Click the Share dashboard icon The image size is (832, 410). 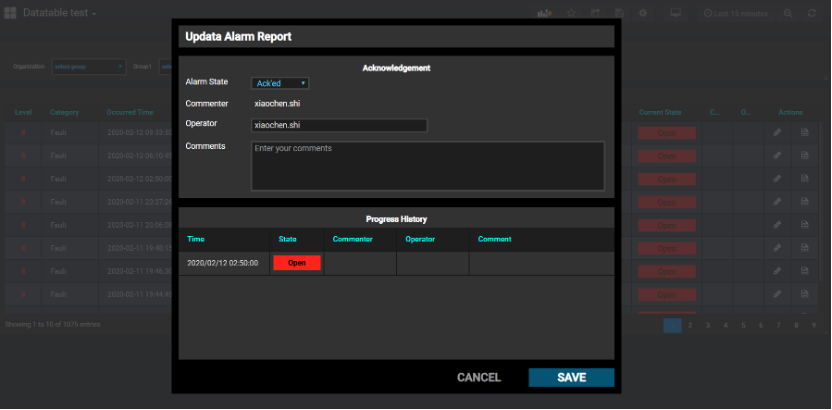pyautogui.click(x=596, y=13)
